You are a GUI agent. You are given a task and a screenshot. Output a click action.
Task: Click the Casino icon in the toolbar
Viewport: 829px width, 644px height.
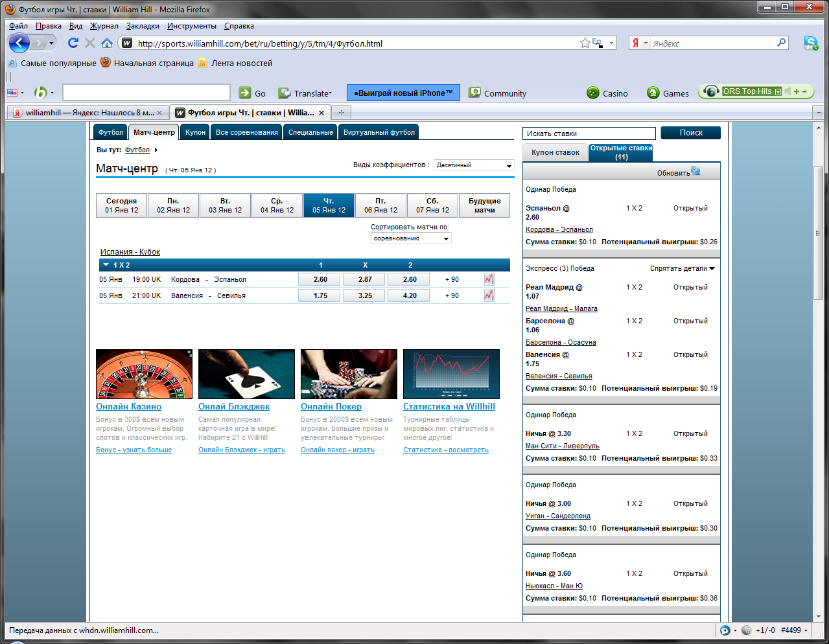point(593,93)
